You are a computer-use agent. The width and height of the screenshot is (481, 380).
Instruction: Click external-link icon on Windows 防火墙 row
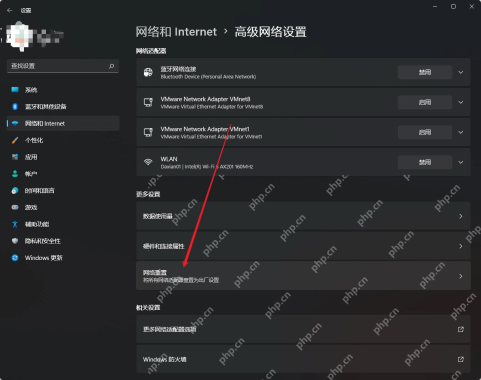click(461, 359)
